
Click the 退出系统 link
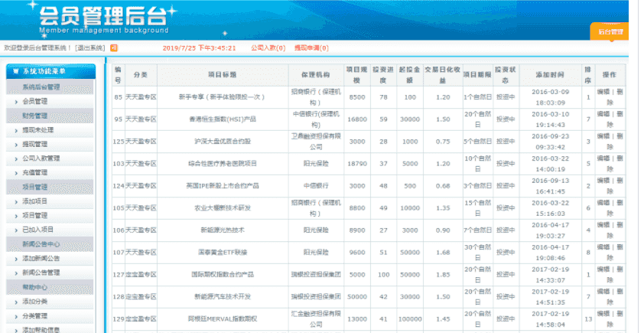tap(90, 48)
